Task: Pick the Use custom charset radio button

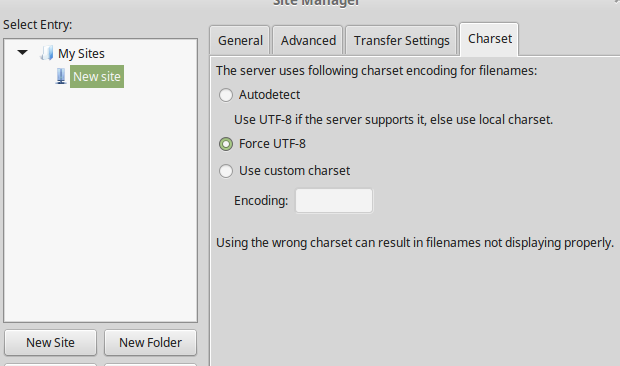Action: (226, 171)
